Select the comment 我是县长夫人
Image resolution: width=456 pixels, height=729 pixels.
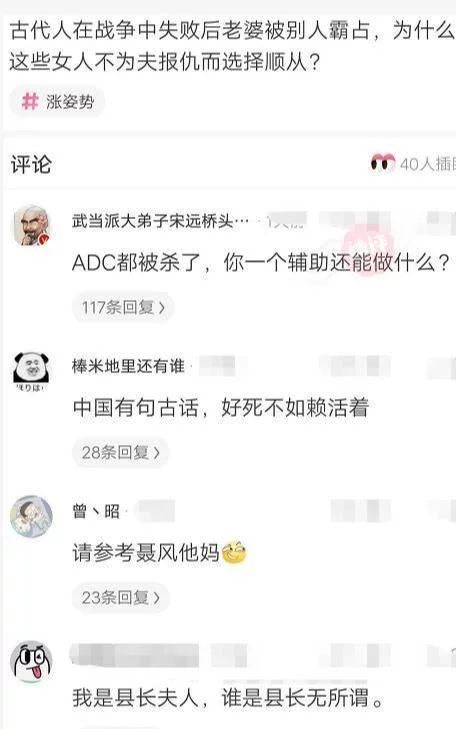[x=228, y=698]
